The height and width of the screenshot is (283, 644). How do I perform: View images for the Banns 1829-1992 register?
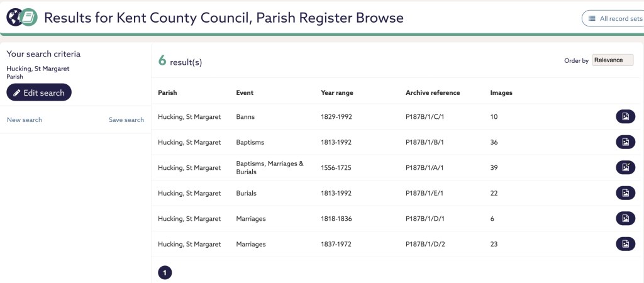click(625, 116)
